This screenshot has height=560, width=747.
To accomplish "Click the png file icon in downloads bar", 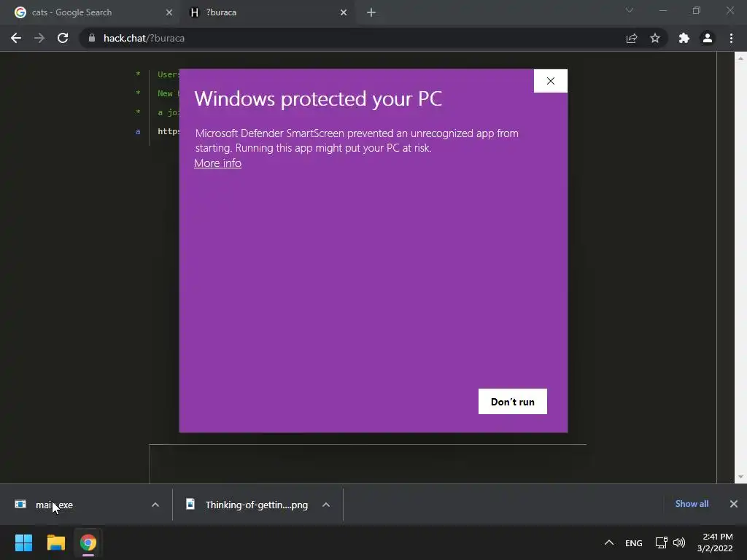I will tap(190, 504).
